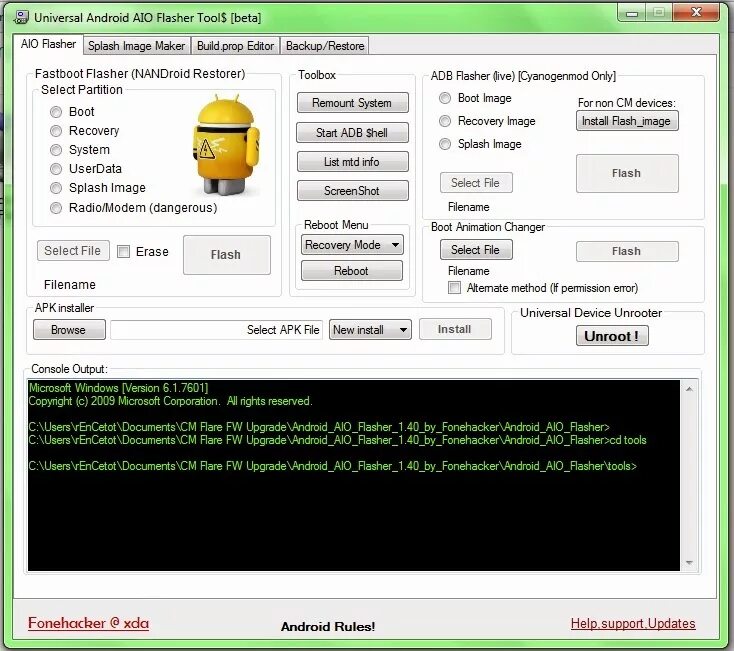Click the Remount System button
This screenshot has width=734, height=651.
[352, 103]
